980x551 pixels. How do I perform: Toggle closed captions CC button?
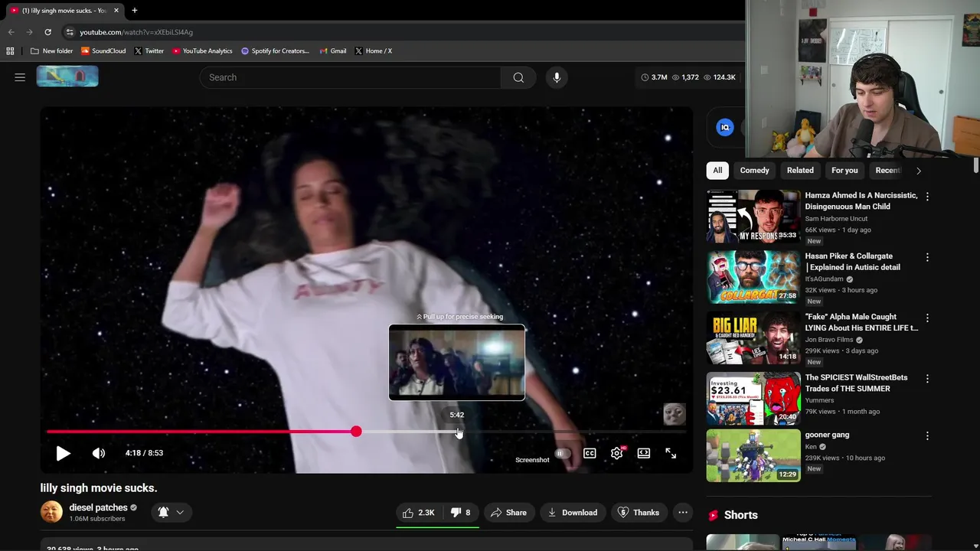tap(590, 453)
